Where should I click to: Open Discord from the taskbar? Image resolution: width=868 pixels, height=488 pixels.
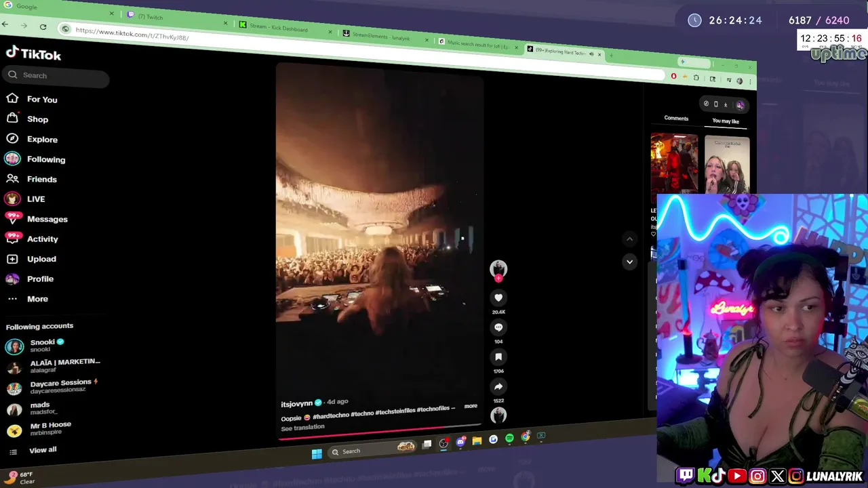pos(460,442)
